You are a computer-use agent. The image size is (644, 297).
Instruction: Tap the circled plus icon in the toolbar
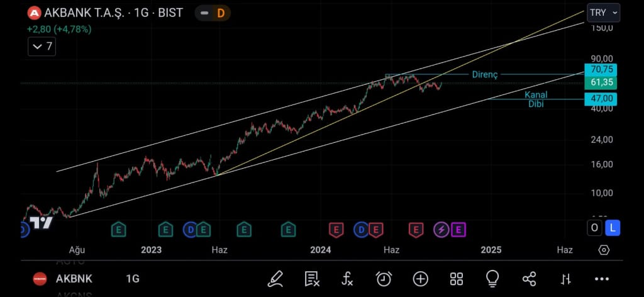click(x=421, y=279)
